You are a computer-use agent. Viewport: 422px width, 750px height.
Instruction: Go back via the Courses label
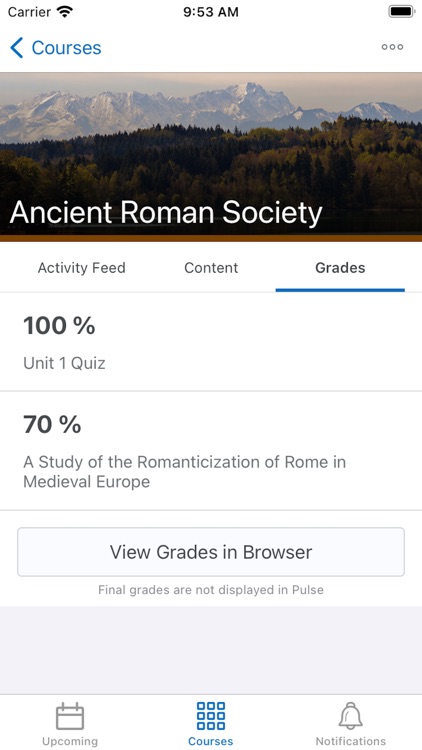pyautogui.click(x=67, y=48)
